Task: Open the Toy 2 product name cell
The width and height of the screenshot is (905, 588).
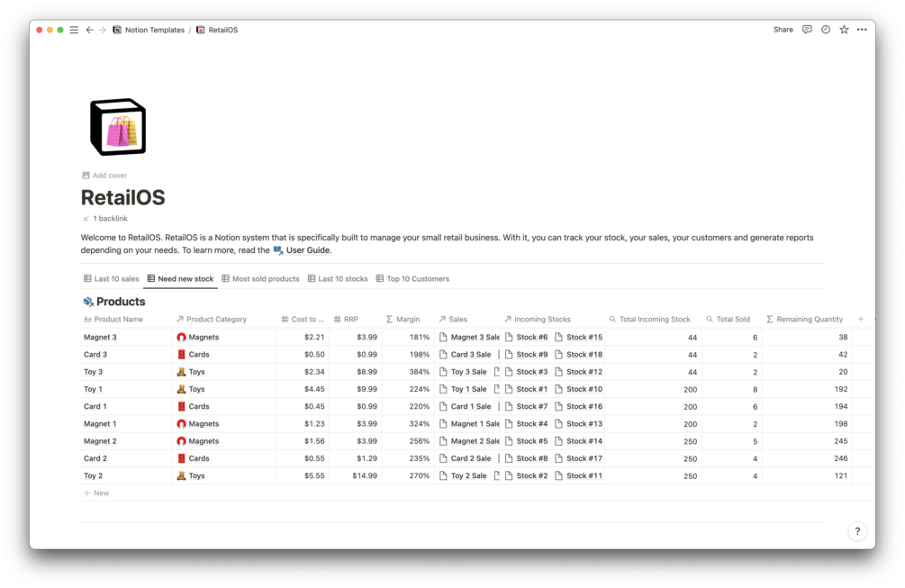Action: point(93,475)
